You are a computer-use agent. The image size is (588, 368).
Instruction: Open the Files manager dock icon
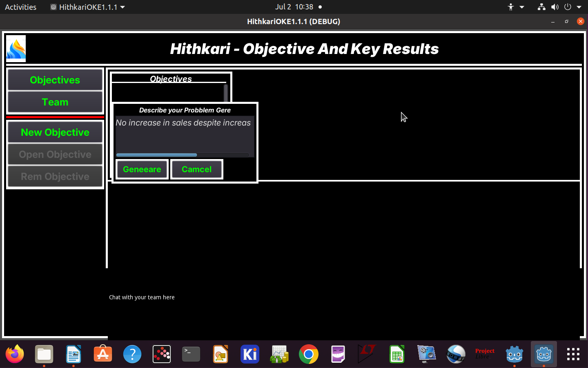[44, 354]
